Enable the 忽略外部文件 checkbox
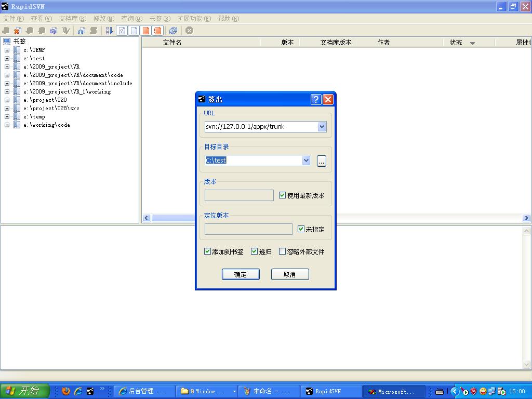Screen dimensions: 532x399 click(283, 251)
